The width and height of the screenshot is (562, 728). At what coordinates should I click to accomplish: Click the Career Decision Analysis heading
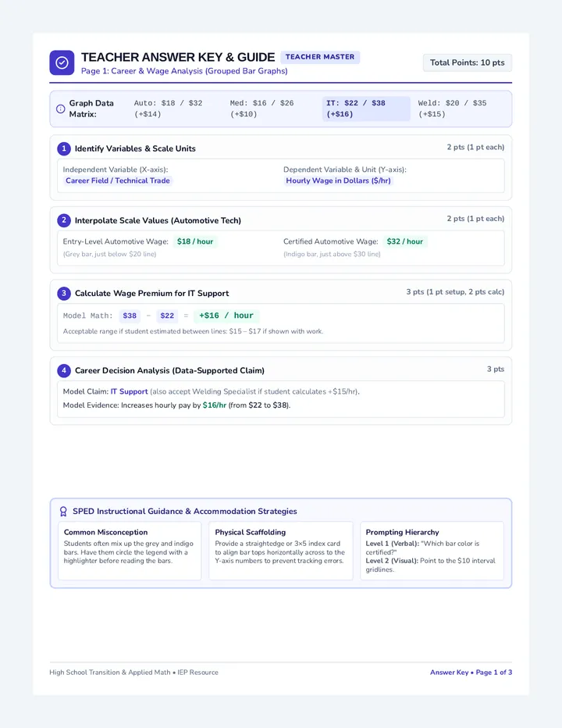click(169, 370)
